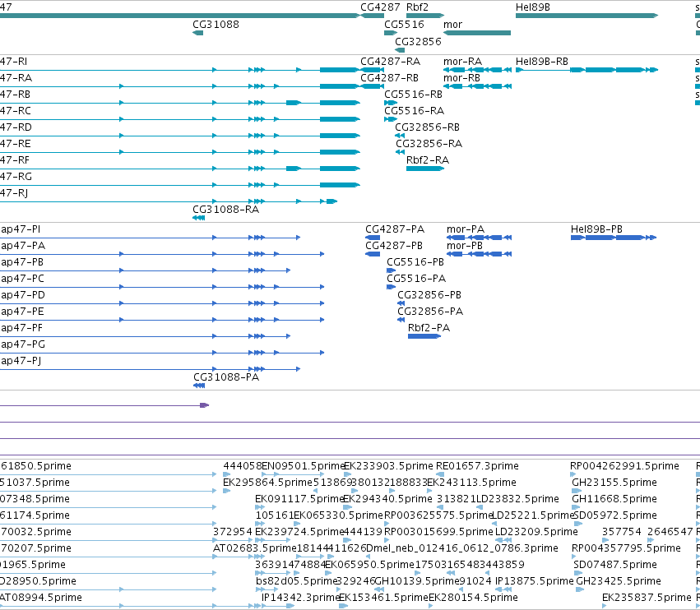This screenshot has width=700, height=610.
Task: Click the CG4287-PB protein label
Action: (394, 246)
